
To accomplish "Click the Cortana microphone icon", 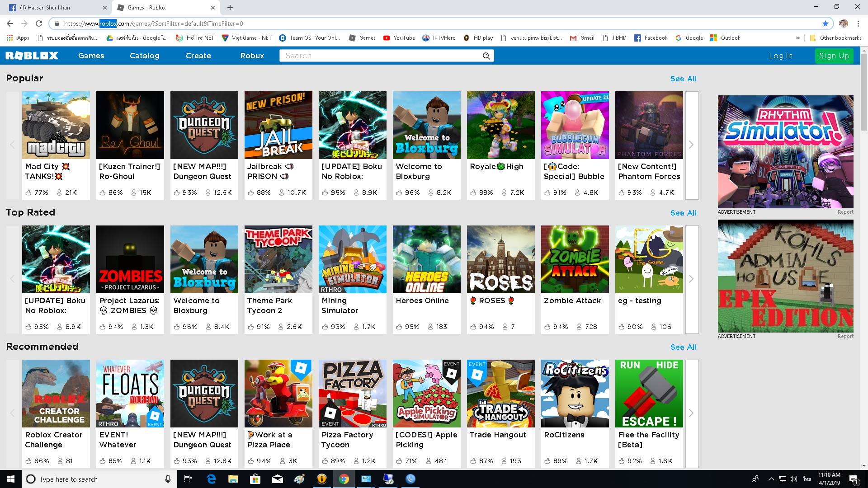I will click(x=168, y=479).
